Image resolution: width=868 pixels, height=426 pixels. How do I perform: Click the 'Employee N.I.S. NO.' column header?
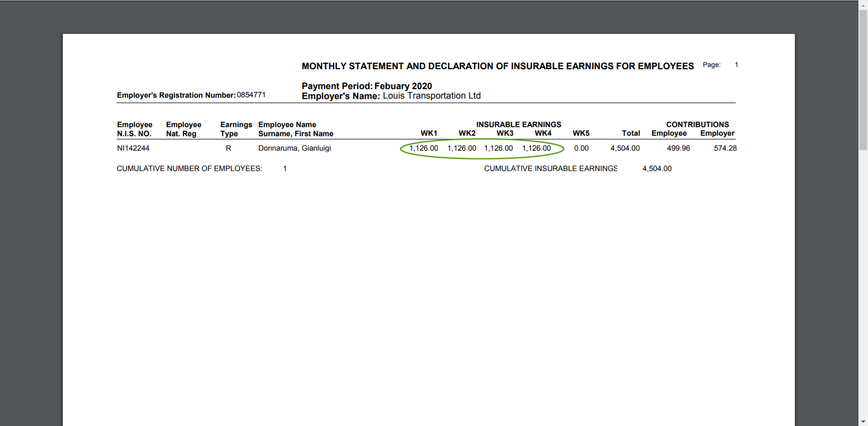tap(135, 129)
